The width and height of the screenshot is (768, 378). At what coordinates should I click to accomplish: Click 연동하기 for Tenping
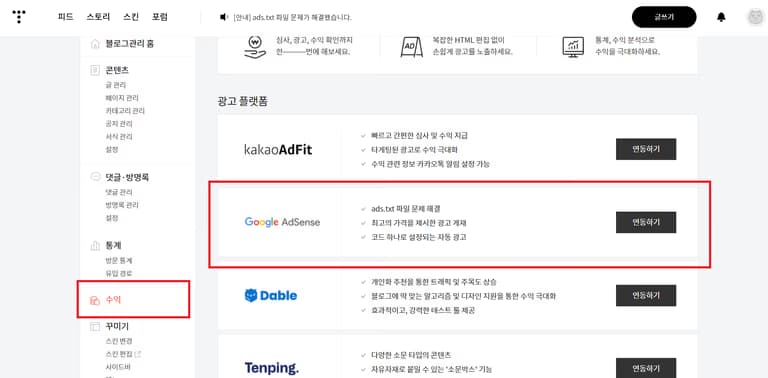pyautogui.click(x=646, y=368)
